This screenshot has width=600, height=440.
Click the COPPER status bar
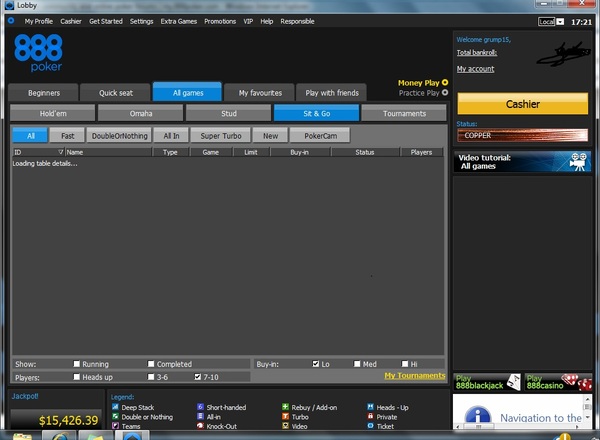point(523,135)
